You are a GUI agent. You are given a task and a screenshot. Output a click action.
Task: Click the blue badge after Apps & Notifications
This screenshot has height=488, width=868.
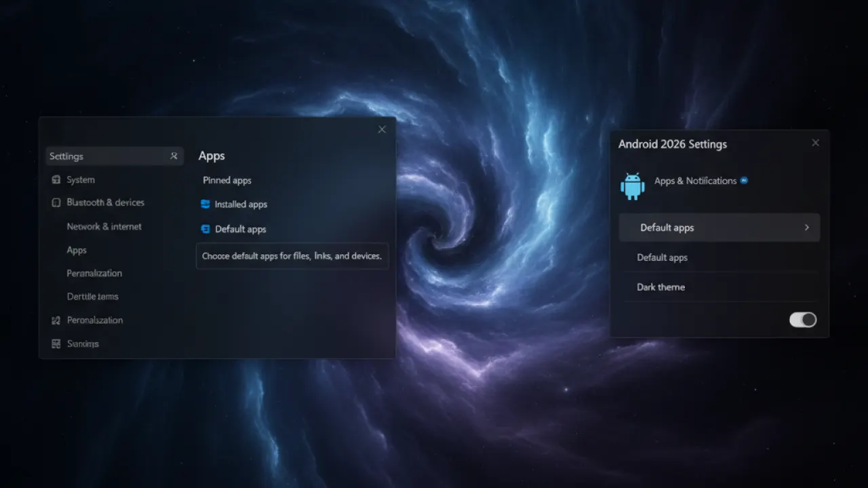(x=744, y=180)
